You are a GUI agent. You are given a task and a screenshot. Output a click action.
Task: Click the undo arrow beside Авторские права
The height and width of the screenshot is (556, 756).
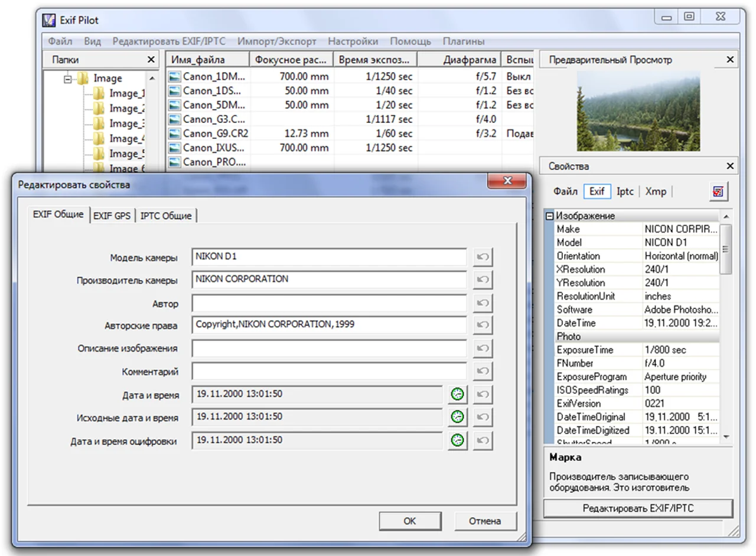pos(483,325)
